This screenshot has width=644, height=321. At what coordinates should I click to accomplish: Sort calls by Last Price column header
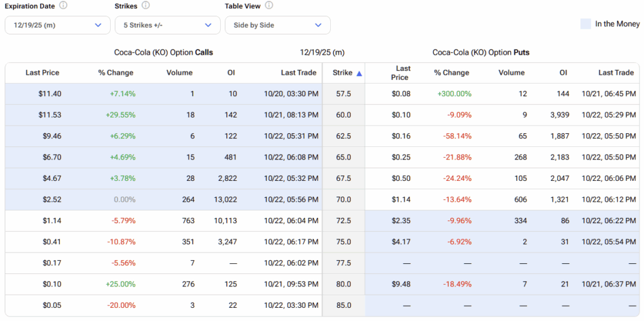(x=42, y=73)
